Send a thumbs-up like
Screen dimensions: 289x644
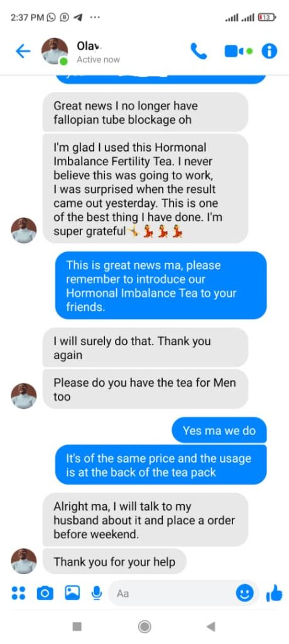(274, 593)
